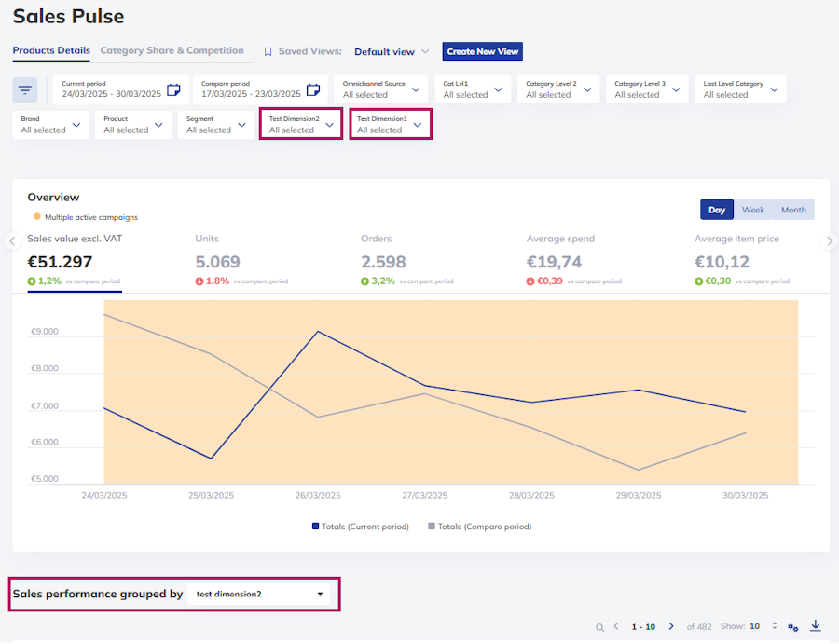Switch to Category Share & Competition tab
The width and height of the screenshot is (839, 644).
pyautogui.click(x=172, y=51)
